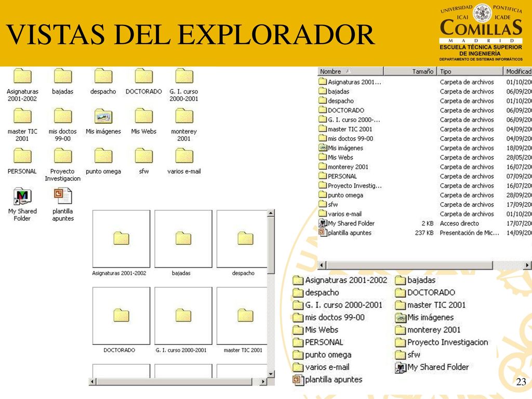Viewport: 532px width, 399px height.
Task: Select Asignaturas 2001-2002 thumbnail
Action: coord(121,239)
